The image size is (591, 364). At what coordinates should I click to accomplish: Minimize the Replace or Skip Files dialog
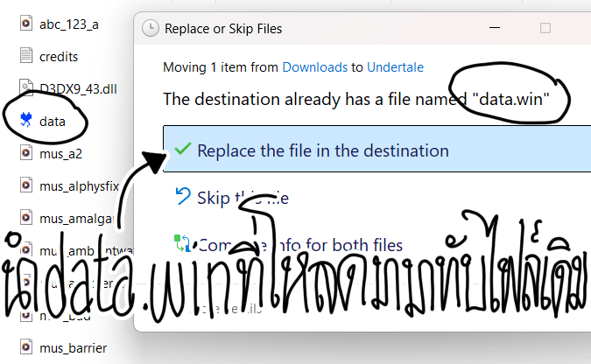(x=494, y=28)
